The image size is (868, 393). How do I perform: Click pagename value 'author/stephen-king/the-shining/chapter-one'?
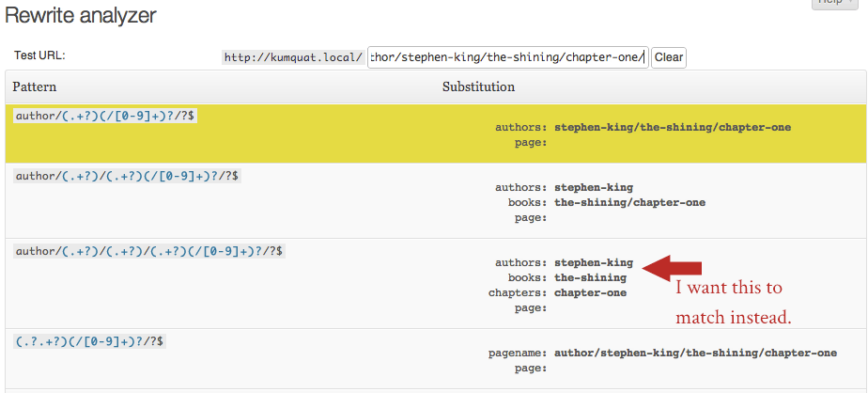pos(695,354)
